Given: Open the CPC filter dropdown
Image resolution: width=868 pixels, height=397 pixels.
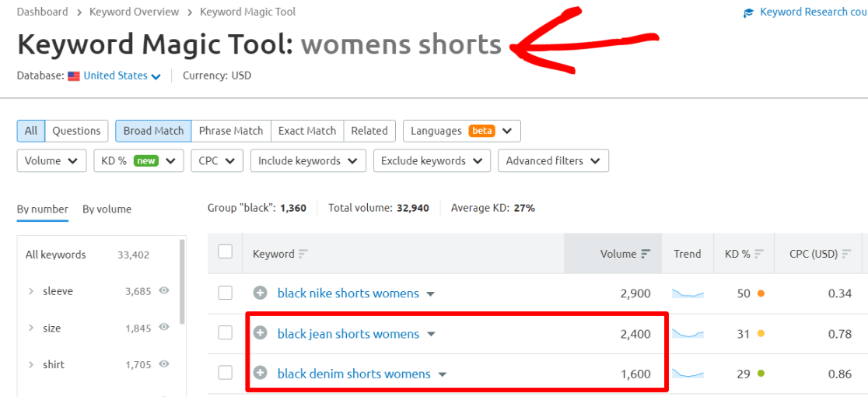Looking at the screenshot, I should (x=217, y=160).
